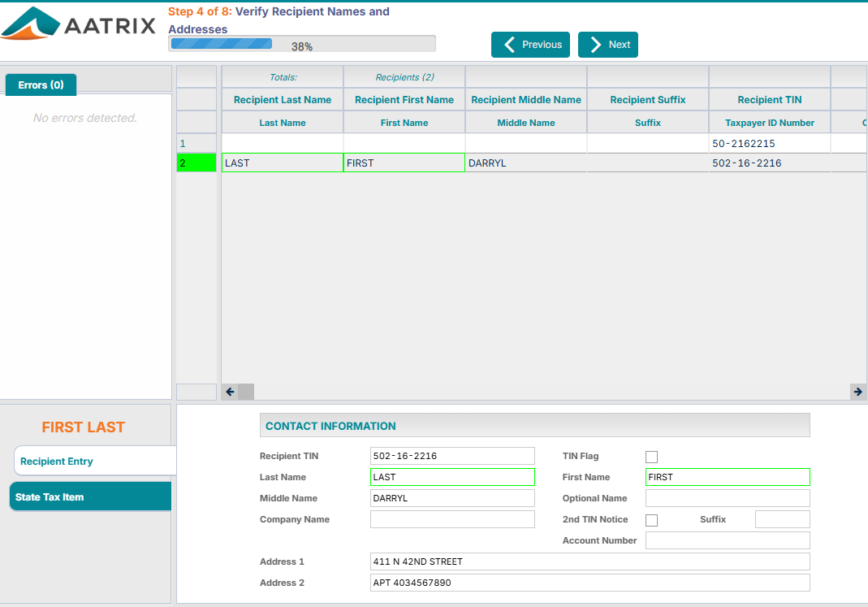Click the Recipient Suffix column header
The width and height of the screenshot is (868, 607).
pos(648,100)
